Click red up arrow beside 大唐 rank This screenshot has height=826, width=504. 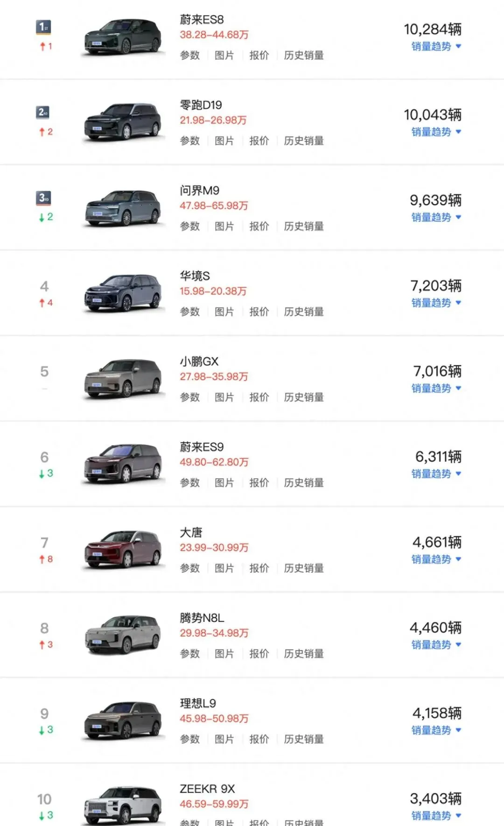42,559
